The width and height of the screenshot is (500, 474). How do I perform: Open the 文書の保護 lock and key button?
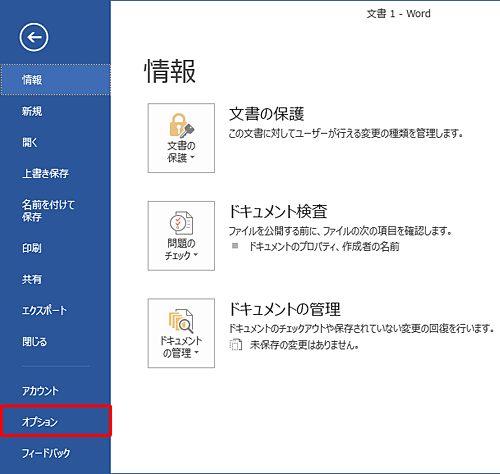[x=181, y=138]
